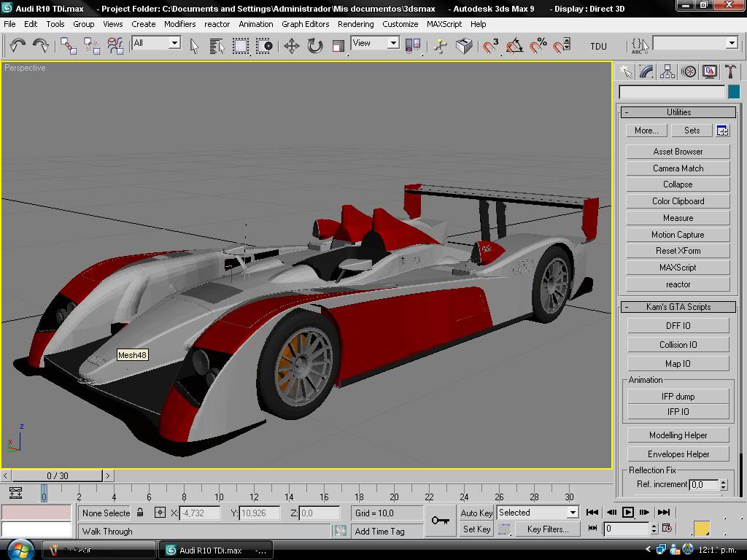Collapse the Kam's GTA Scripts rollout
This screenshot has height=560, width=747.
click(x=678, y=307)
